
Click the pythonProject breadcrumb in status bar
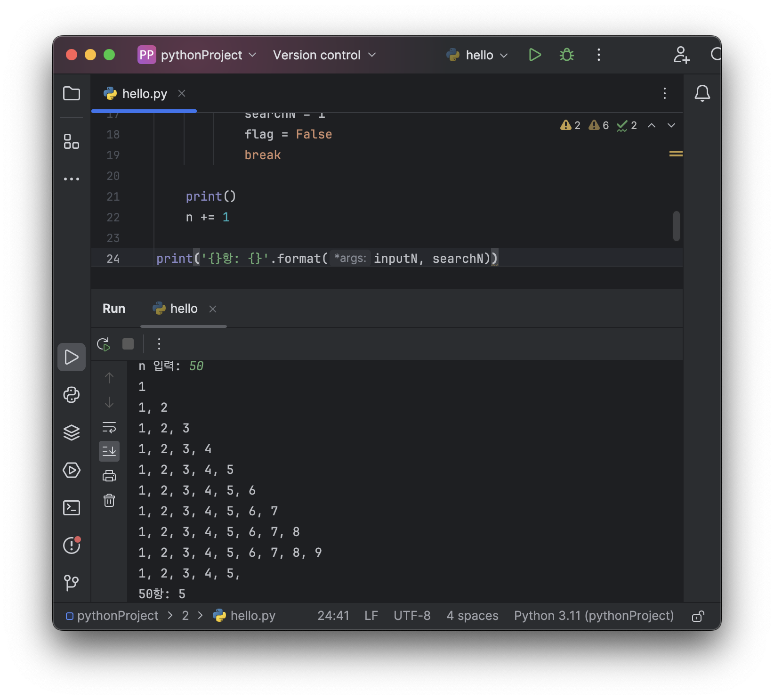(112, 616)
